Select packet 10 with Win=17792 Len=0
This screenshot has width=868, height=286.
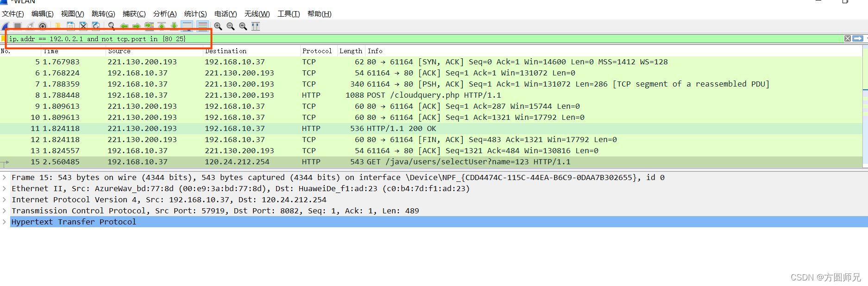pyautogui.click(x=431, y=117)
